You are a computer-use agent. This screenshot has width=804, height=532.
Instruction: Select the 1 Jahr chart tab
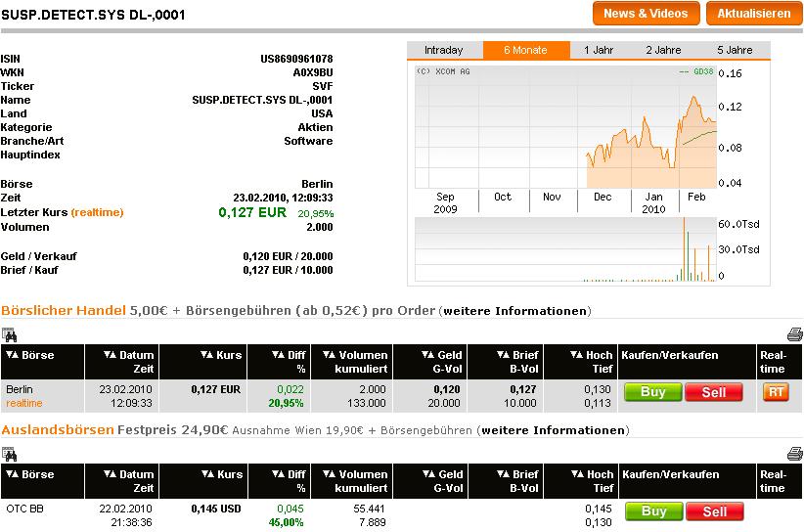(x=599, y=50)
